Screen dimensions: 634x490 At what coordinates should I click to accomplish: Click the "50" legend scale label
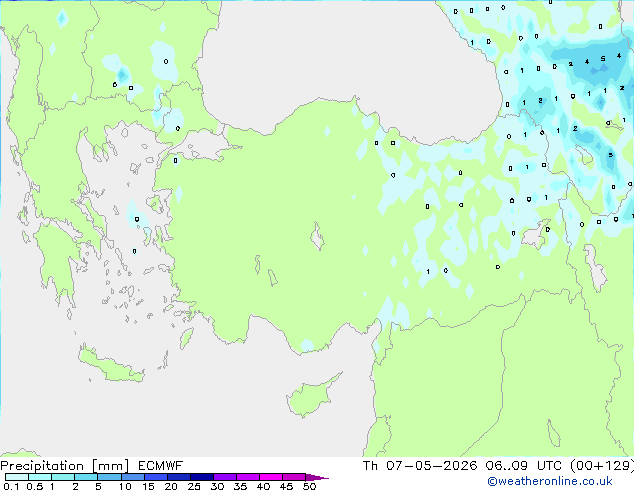tap(310, 486)
